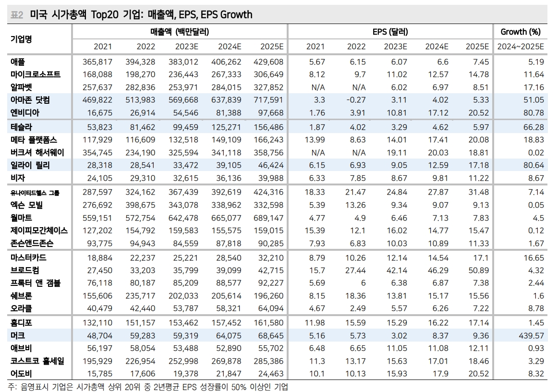Click the '테슬라' row label
558x392 pixels.
pos(21,127)
